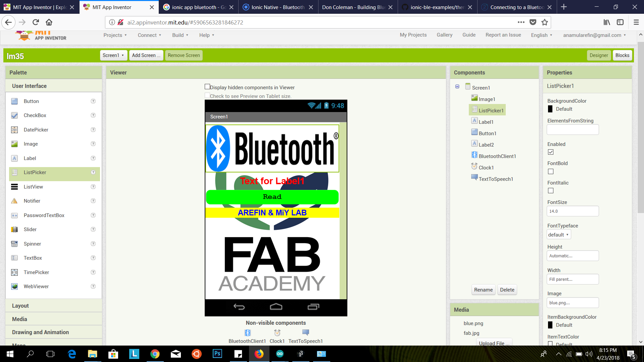644x362 pixels.
Task: Toggle Display hidden components in Viewer
Action: [207, 87]
